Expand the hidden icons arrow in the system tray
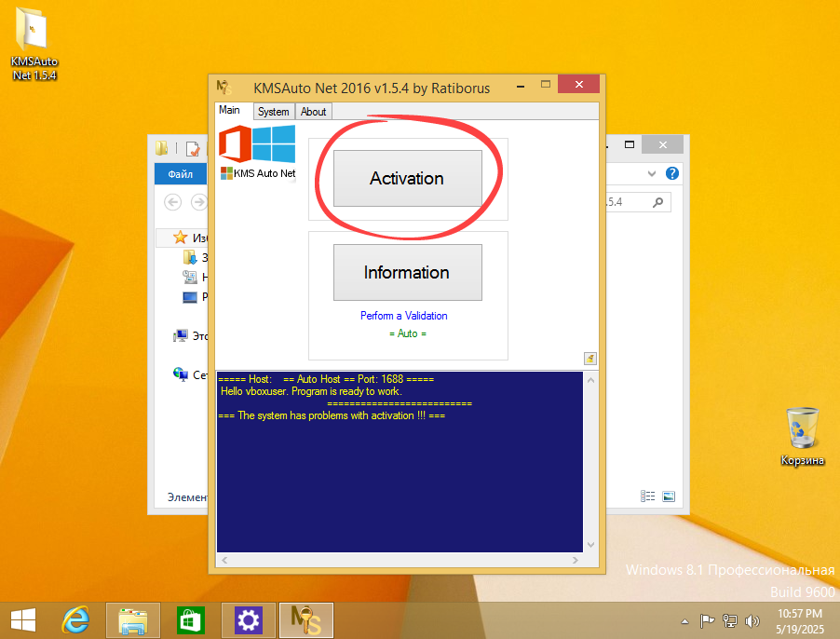 pyautogui.click(x=684, y=621)
